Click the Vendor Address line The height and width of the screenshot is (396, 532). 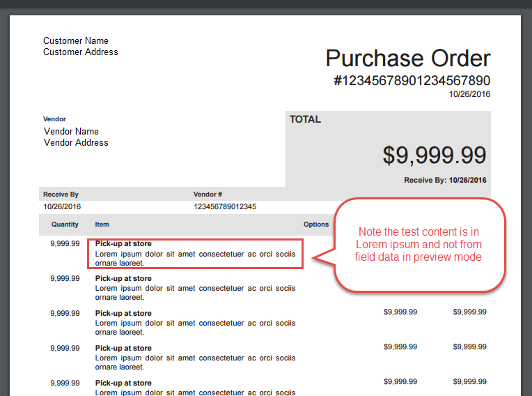pyautogui.click(x=76, y=142)
